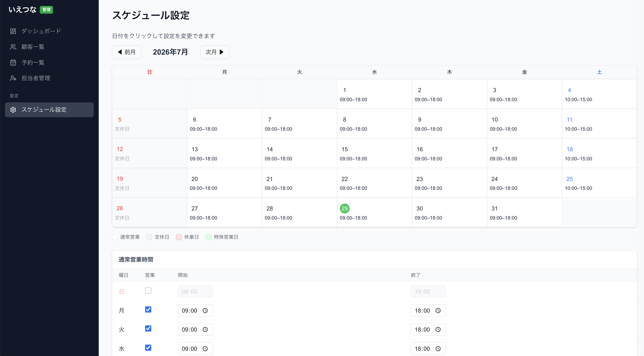Click the 通常営業時間 section heading
The height and width of the screenshot is (356, 644).
tap(136, 260)
